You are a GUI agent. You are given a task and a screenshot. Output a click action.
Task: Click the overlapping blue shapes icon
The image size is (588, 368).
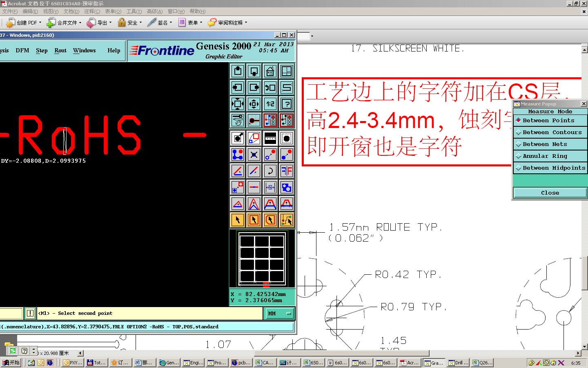pyautogui.click(x=287, y=187)
